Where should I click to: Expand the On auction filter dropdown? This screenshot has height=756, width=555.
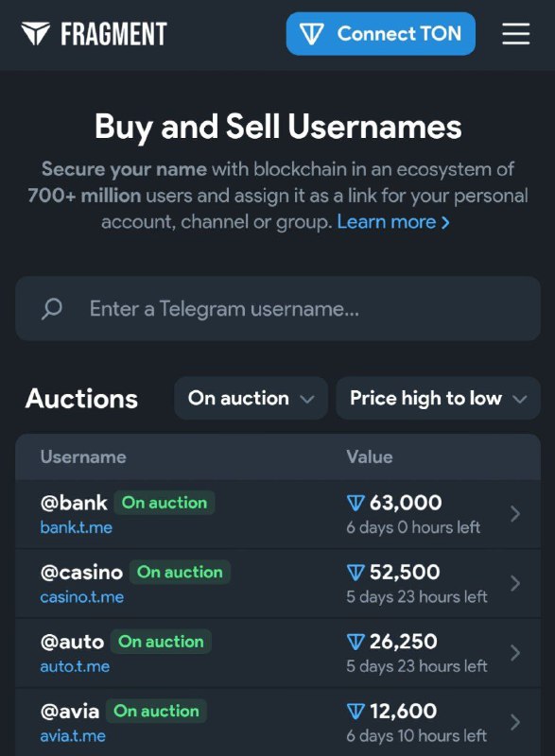[x=251, y=398]
